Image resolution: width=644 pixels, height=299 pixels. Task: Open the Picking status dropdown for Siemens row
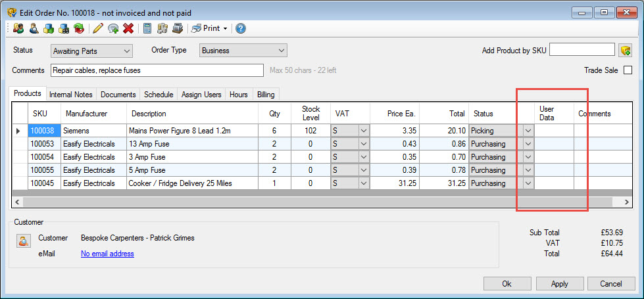(x=528, y=131)
